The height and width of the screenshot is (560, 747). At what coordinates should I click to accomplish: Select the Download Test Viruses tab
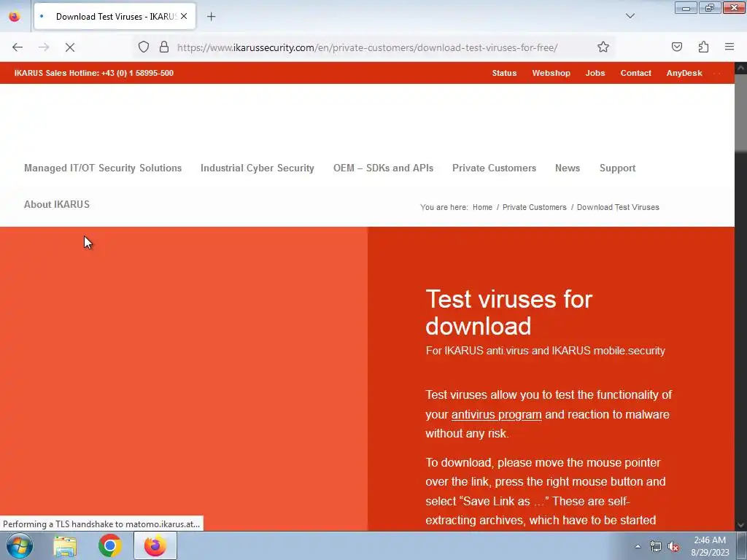coord(115,16)
